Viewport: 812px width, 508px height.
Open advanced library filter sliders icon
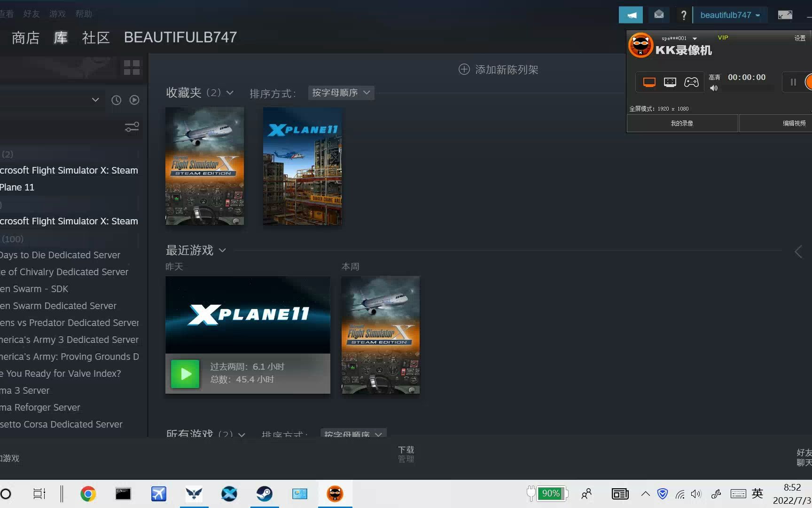[132, 127]
